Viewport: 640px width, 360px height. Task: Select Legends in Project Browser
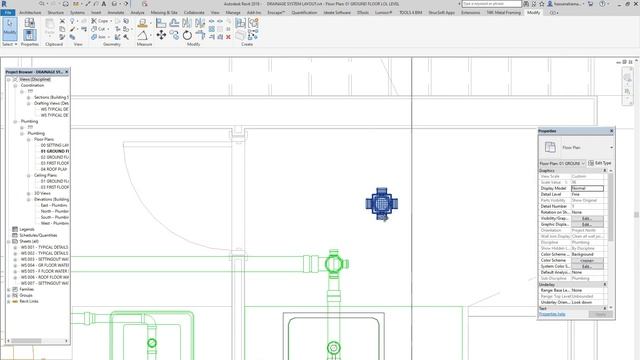[27, 229]
